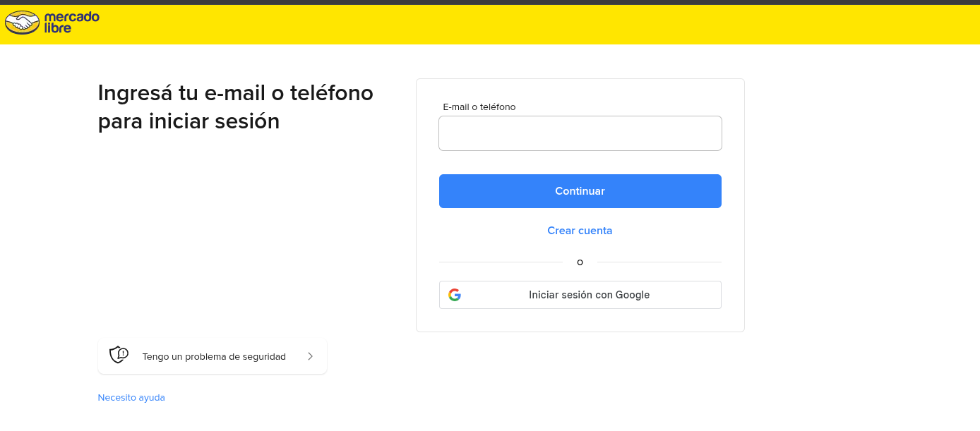The height and width of the screenshot is (431, 980).
Task: Click the "Ingresá tu e-mail o teléfono" heading
Action: point(235,92)
